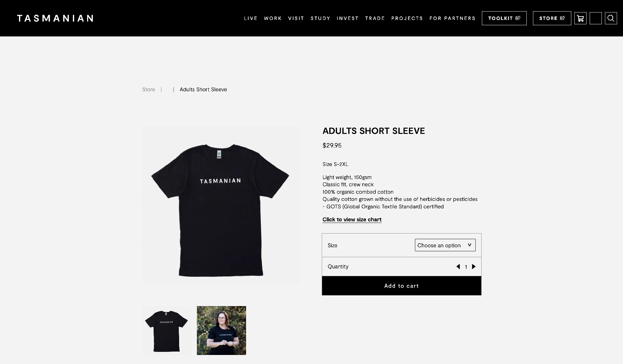Click the empty square header button
The height and width of the screenshot is (364, 623).
596,18
